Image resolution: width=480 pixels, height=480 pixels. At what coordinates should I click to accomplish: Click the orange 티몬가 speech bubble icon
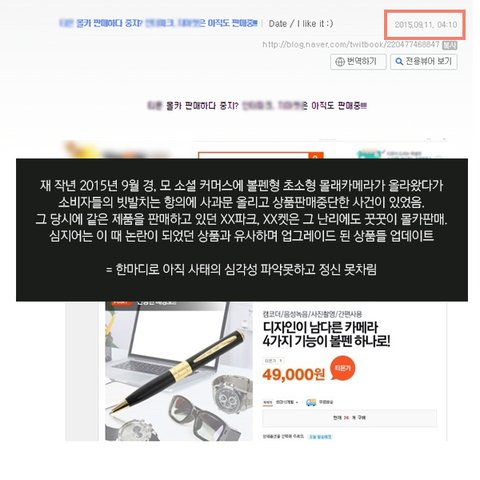point(342,368)
